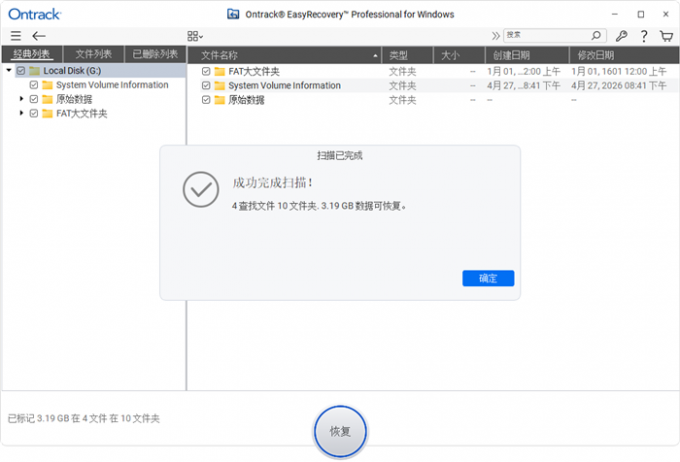Switch to 文件列表 tab
The height and width of the screenshot is (462, 680).
click(94, 54)
